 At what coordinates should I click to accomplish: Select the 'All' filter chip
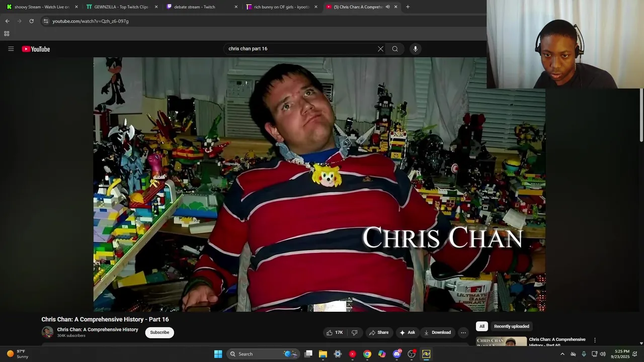point(481,326)
